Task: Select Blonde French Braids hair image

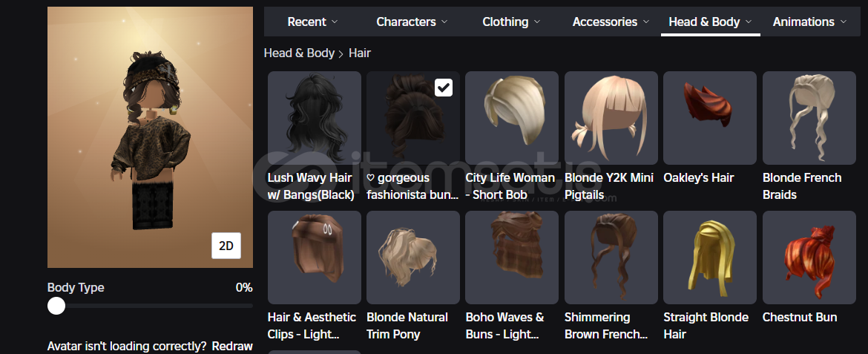Action: point(809,118)
